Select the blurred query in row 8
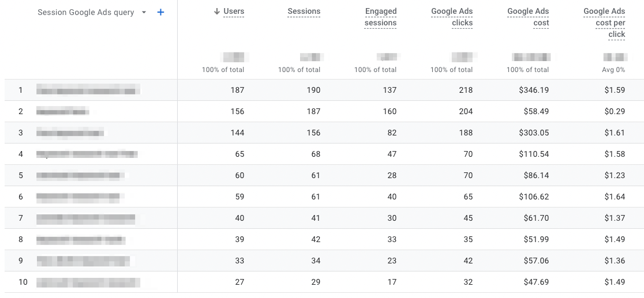The height and width of the screenshot is (298, 644). (81, 239)
